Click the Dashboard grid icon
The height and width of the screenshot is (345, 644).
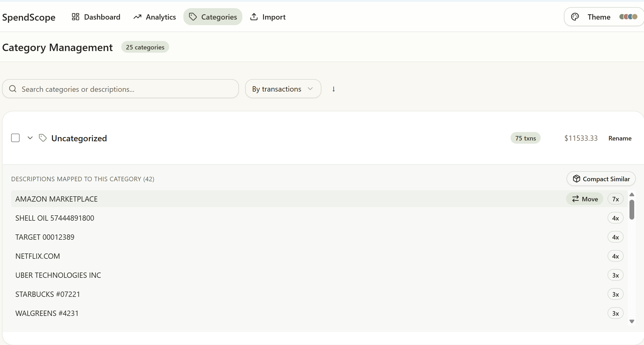76,17
